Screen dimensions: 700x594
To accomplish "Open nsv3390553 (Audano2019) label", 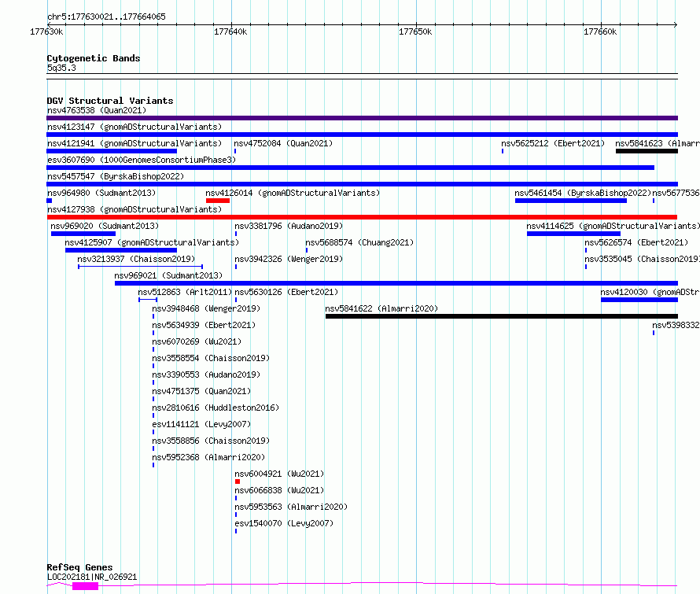I will pyautogui.click(x=206, y=374).
